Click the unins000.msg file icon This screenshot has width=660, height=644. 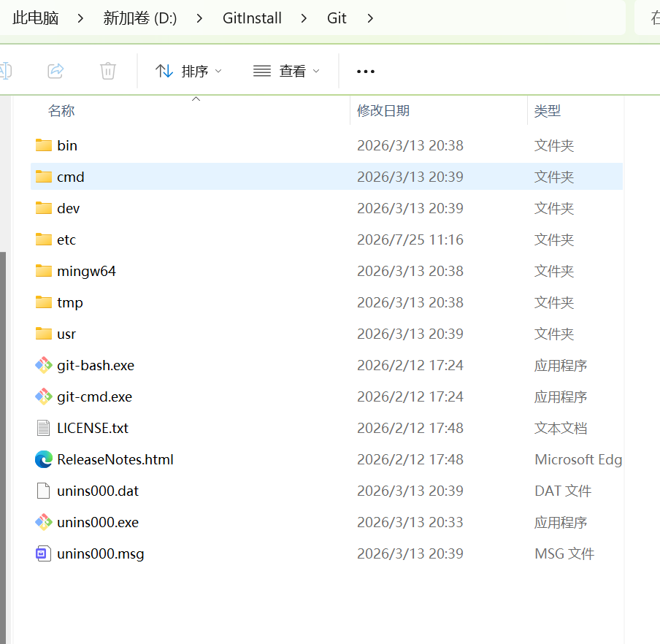pyautogui.click(x=43, y=553)
